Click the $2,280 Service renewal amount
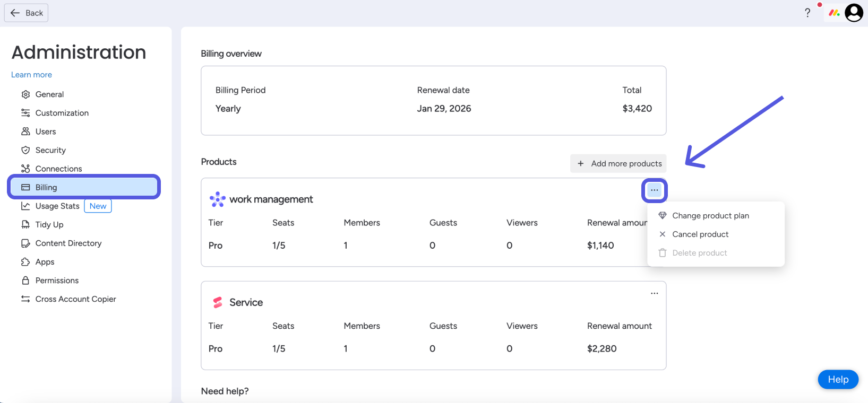The width and height of the screenshot is (868, 403). click(x=602, y=349)
